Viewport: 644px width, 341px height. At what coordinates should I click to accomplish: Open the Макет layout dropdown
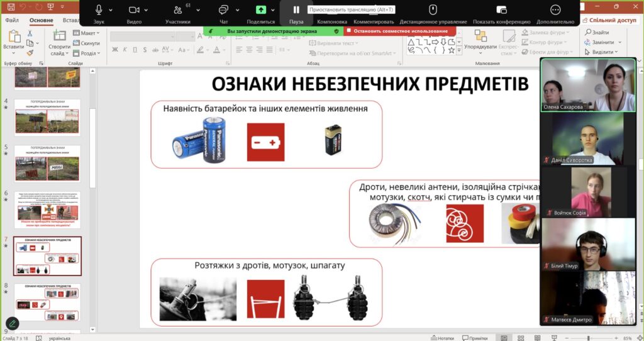click(87, 33)
